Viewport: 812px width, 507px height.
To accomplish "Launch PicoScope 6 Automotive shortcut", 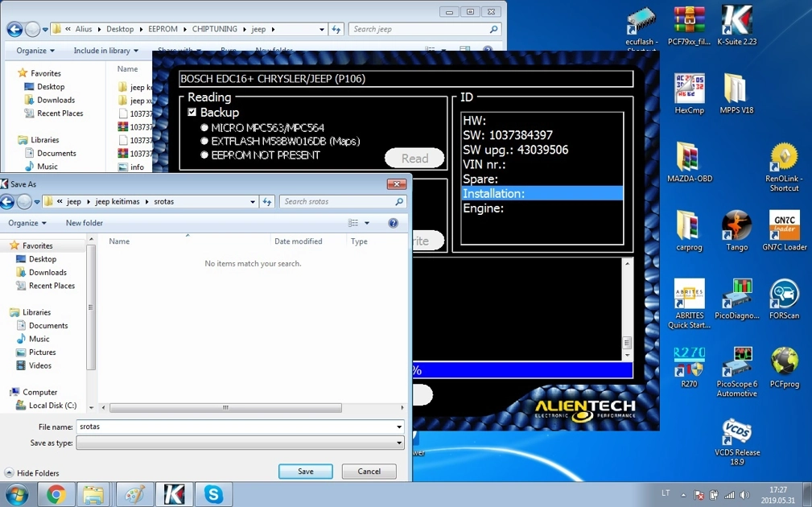I will [x=736, y=373].
